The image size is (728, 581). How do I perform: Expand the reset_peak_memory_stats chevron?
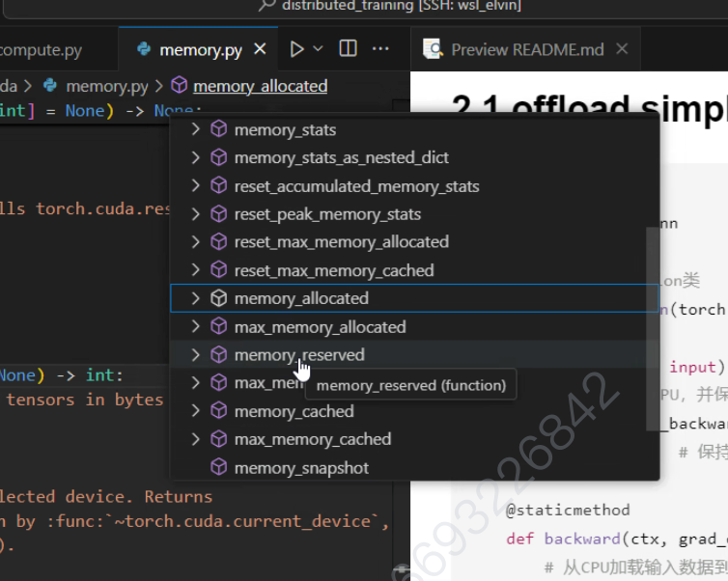coord(196,213)
